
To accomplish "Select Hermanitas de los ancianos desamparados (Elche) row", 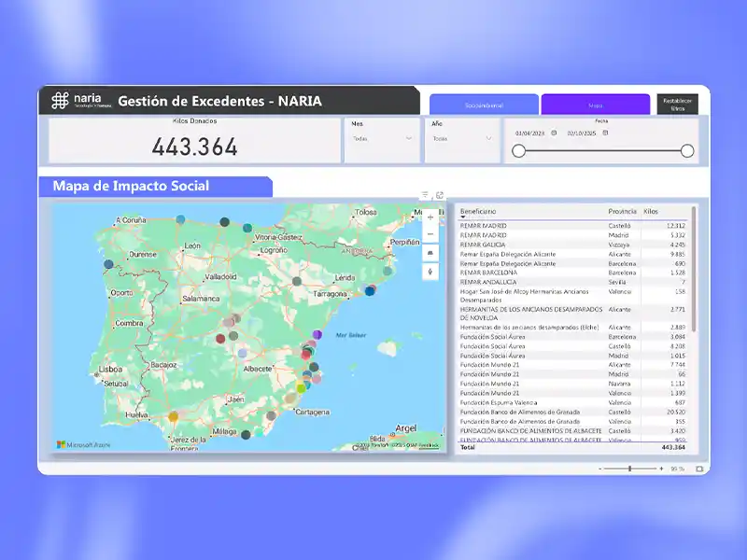I will (572, 328).
